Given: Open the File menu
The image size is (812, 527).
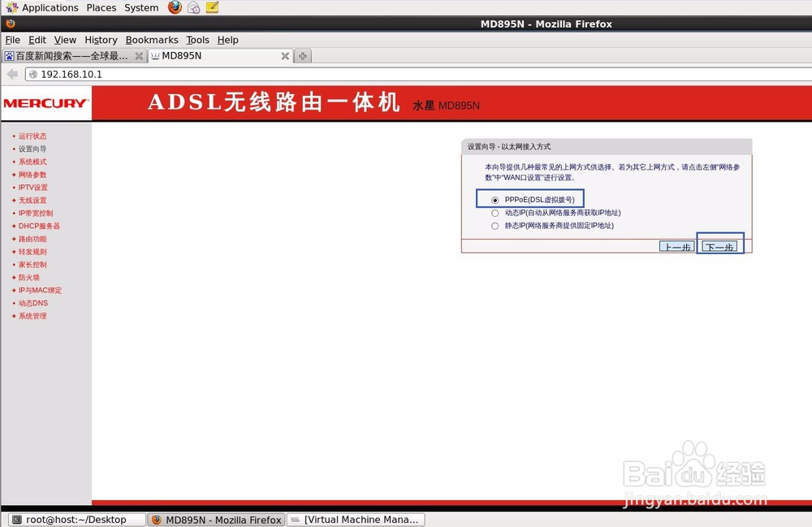Looking at the screenshot, I should click(x=12, y=40).
